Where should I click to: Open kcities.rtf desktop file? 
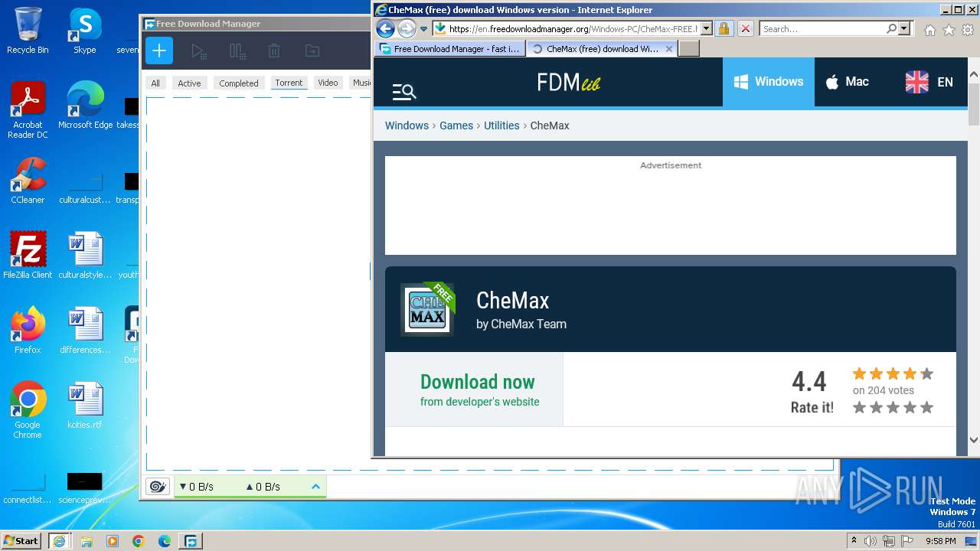[84, 405]
